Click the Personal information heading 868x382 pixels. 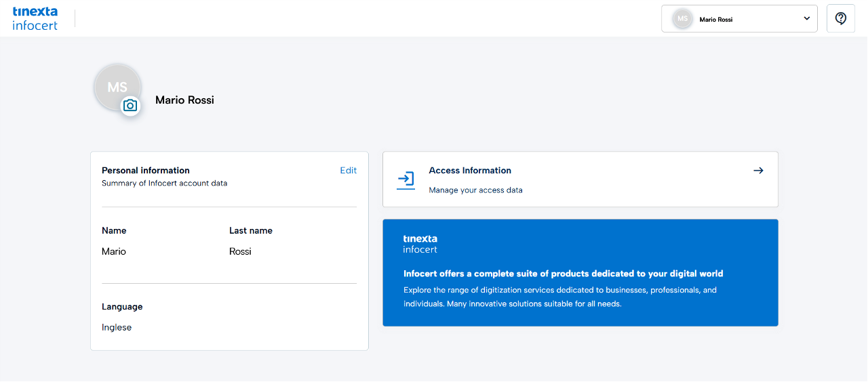click(x=146, y=171)
